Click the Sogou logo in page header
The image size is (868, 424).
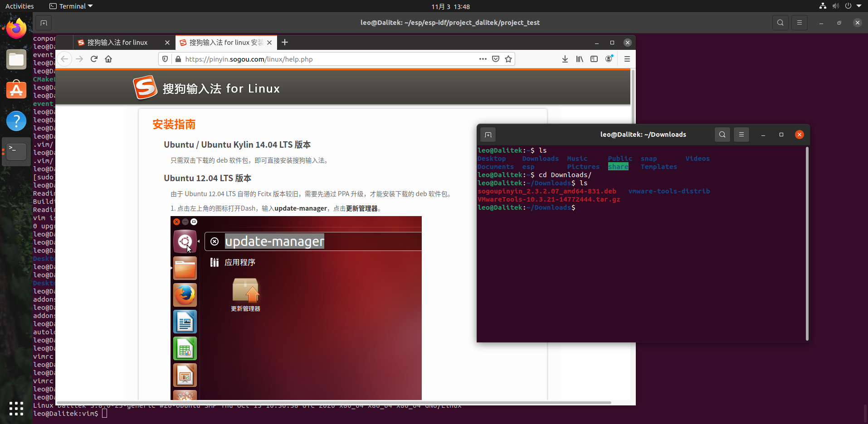[x=145, y=87]
